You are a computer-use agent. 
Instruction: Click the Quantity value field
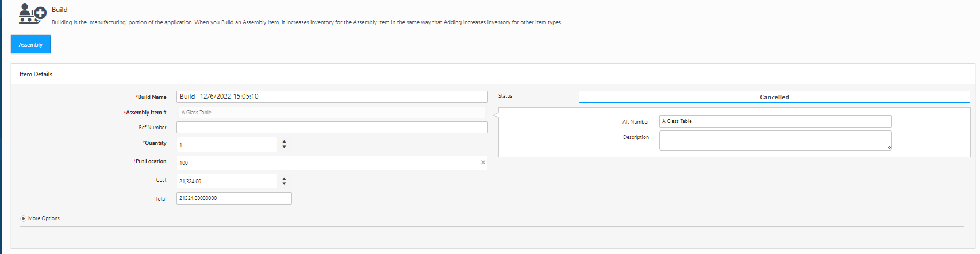coord(226,144)
